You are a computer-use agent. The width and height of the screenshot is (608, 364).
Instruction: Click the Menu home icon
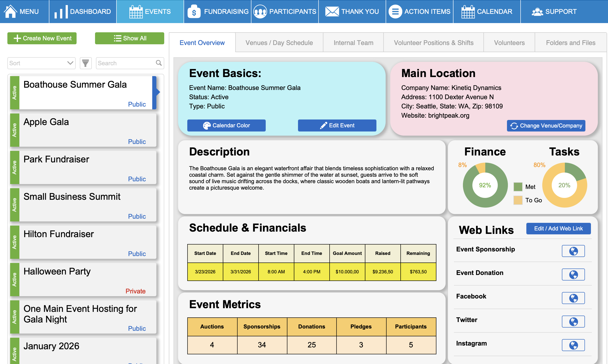coord(10,11)
